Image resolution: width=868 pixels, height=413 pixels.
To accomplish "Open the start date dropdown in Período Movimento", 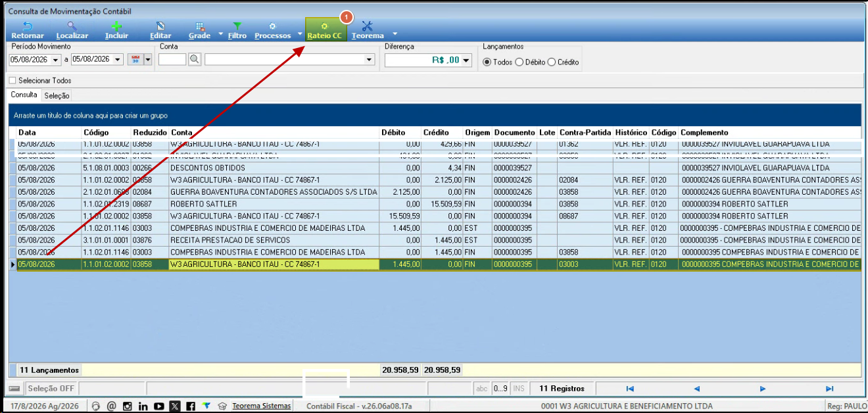I will [55, 59].
